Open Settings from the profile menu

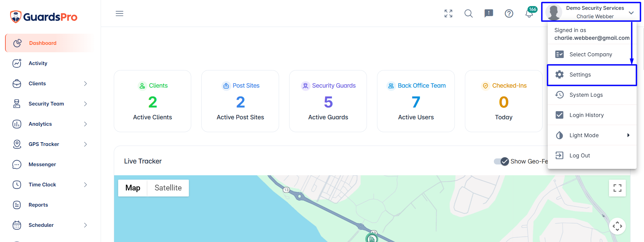592,75
